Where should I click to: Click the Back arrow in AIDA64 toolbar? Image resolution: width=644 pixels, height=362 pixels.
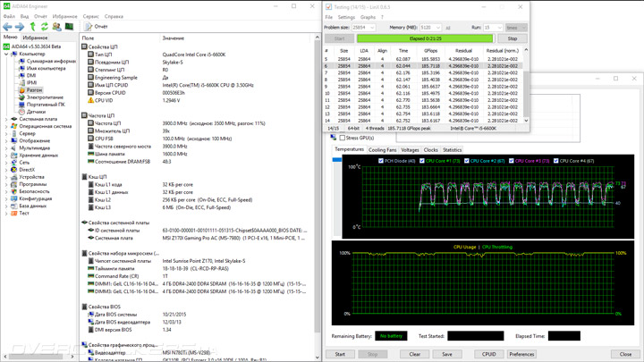[7, 27]
